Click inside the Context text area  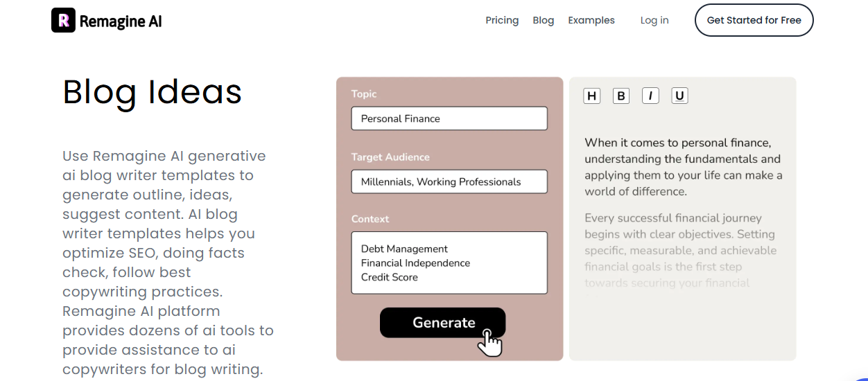tap(449, 263)
